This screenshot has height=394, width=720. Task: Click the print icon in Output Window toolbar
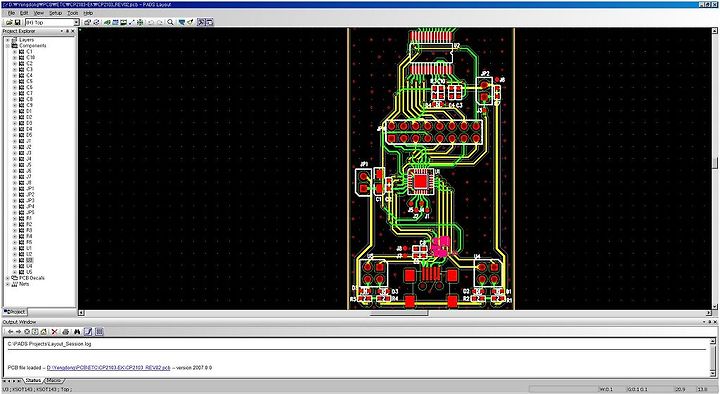coord(66,332)
